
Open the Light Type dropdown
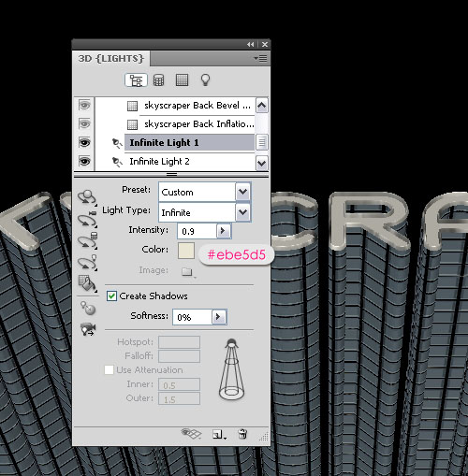[x=242, y=212]
